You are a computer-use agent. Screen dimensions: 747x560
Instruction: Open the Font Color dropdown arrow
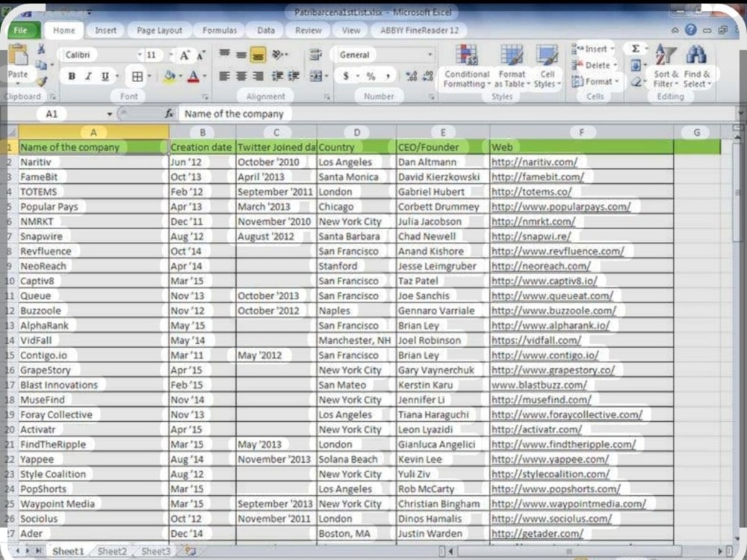pyautogui.click(x=205, y=76)
